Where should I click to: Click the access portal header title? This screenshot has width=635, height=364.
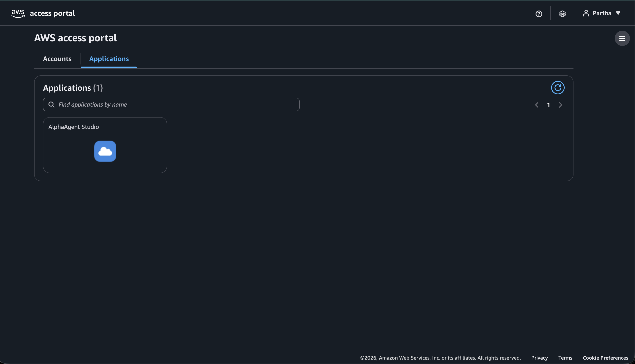52,13
